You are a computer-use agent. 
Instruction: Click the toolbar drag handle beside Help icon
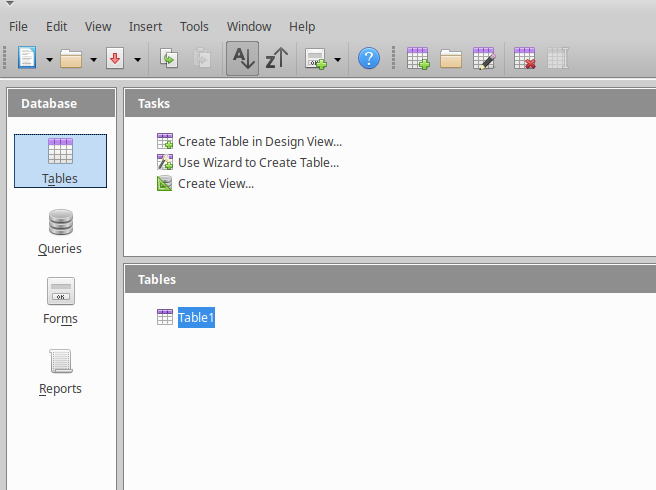point(393,58)
